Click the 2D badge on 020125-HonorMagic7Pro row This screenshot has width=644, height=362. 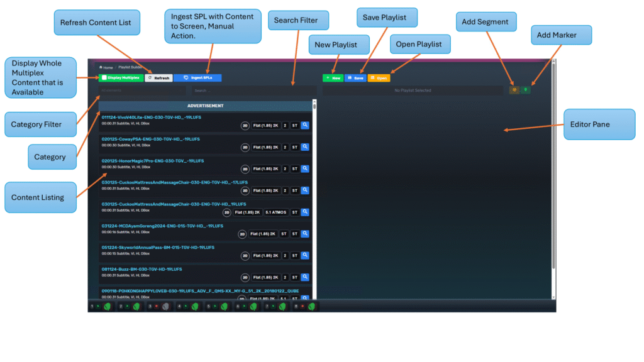tap(245, 169)
